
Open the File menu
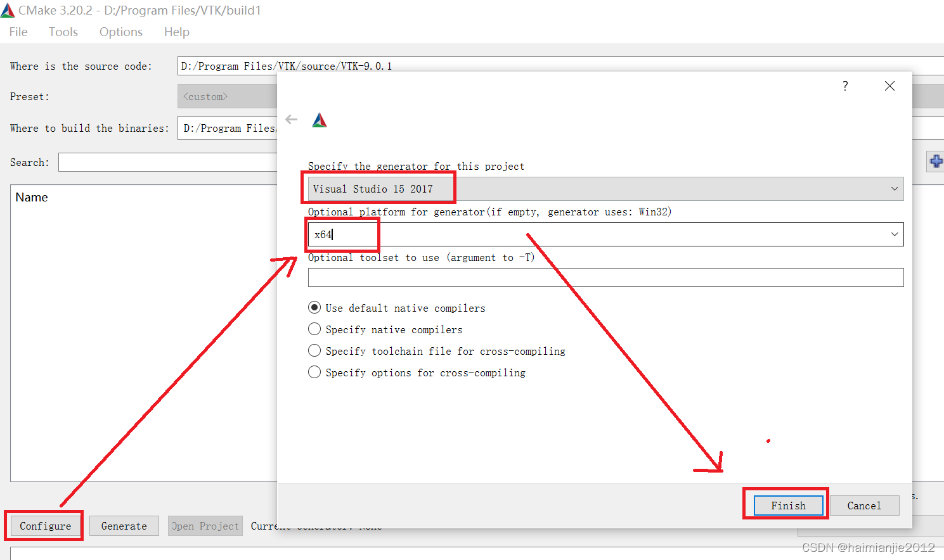[18, 32]
